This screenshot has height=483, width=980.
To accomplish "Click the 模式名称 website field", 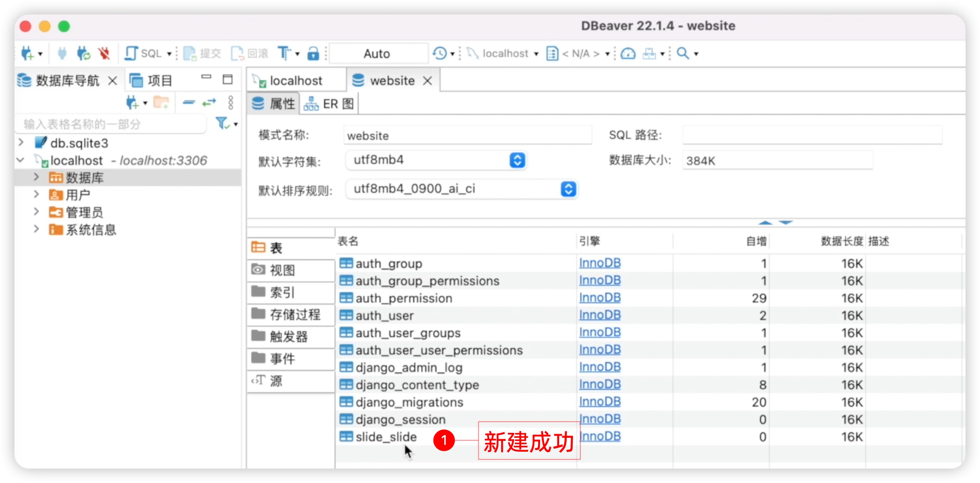I will point(468,136).
